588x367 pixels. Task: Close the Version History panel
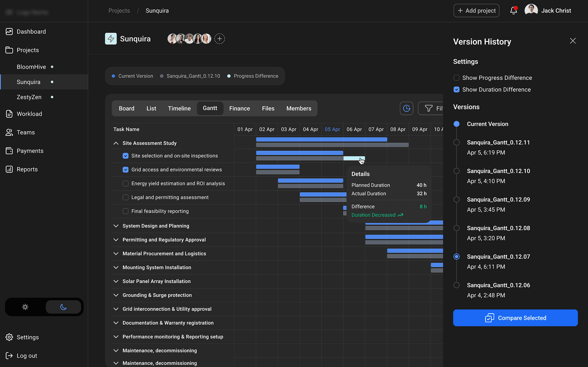tap(573, 41)
